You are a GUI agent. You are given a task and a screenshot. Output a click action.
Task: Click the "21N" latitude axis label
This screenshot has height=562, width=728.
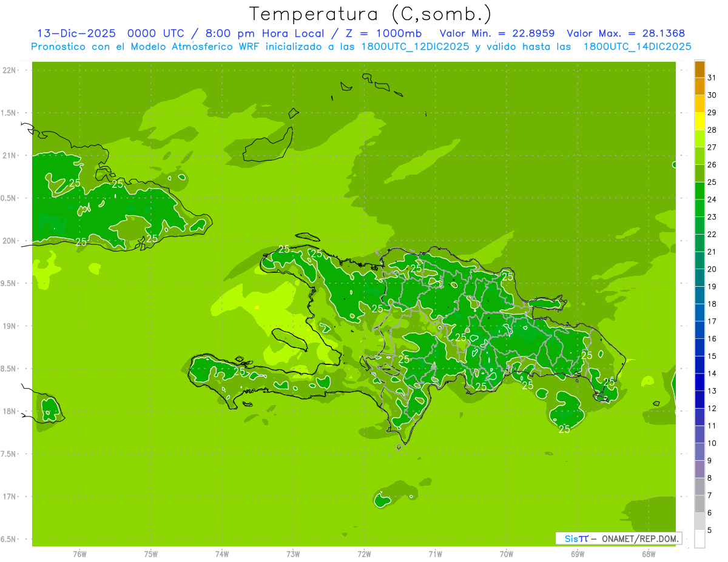[x=9, y=156]
